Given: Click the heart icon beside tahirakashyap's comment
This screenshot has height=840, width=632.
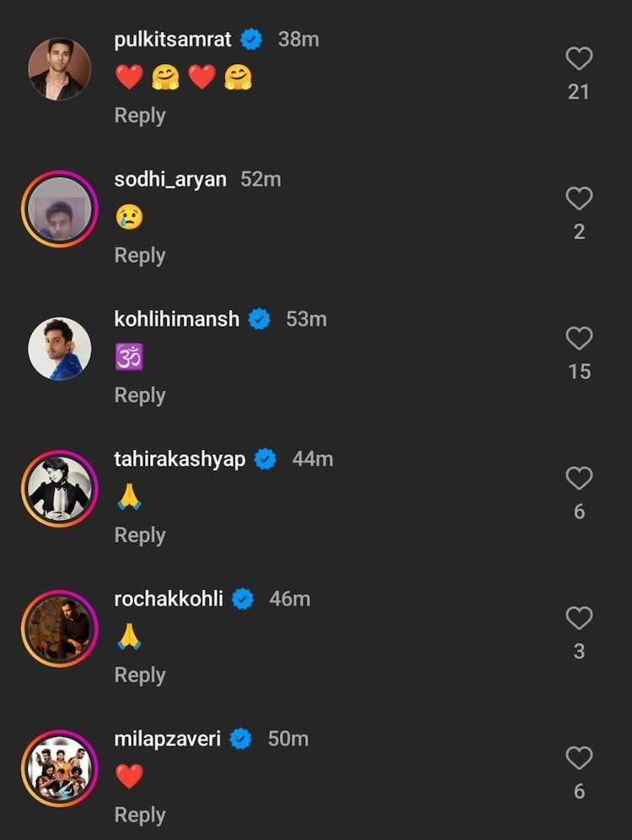Looking at the screenshot, I should pos(579,479).
